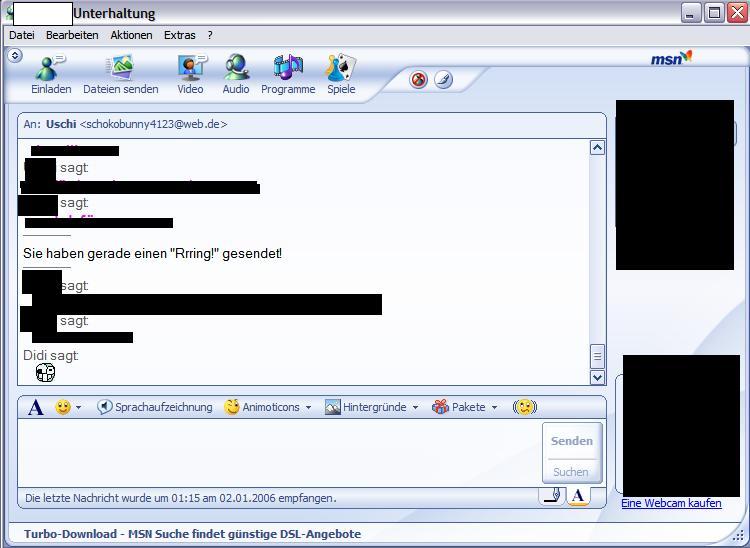Click 'Didi sagt:' line
The height and width of the screenshot is (548, 750).
(51, 356)
